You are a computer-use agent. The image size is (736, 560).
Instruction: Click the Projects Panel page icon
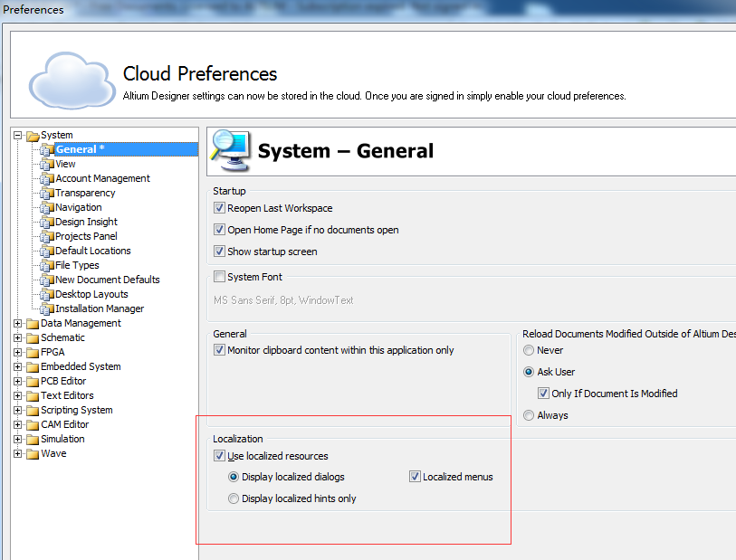(x=47, y=236)
